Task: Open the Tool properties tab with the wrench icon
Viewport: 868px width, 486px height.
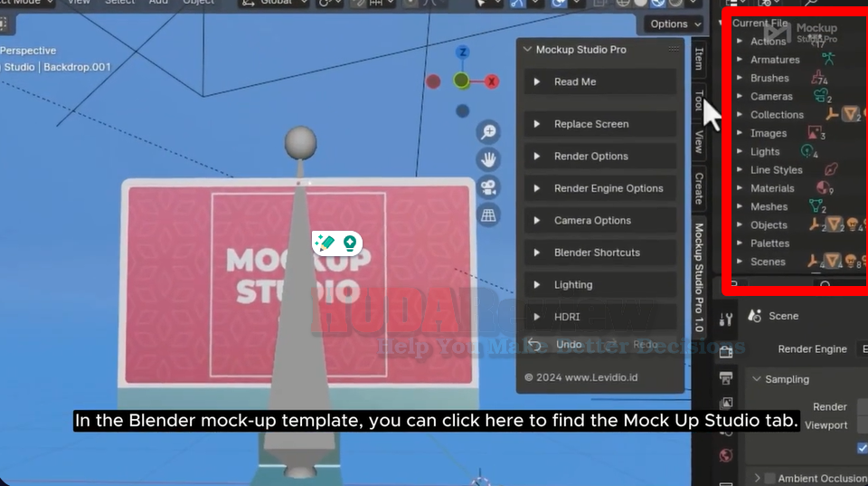Action: (726, 319)
